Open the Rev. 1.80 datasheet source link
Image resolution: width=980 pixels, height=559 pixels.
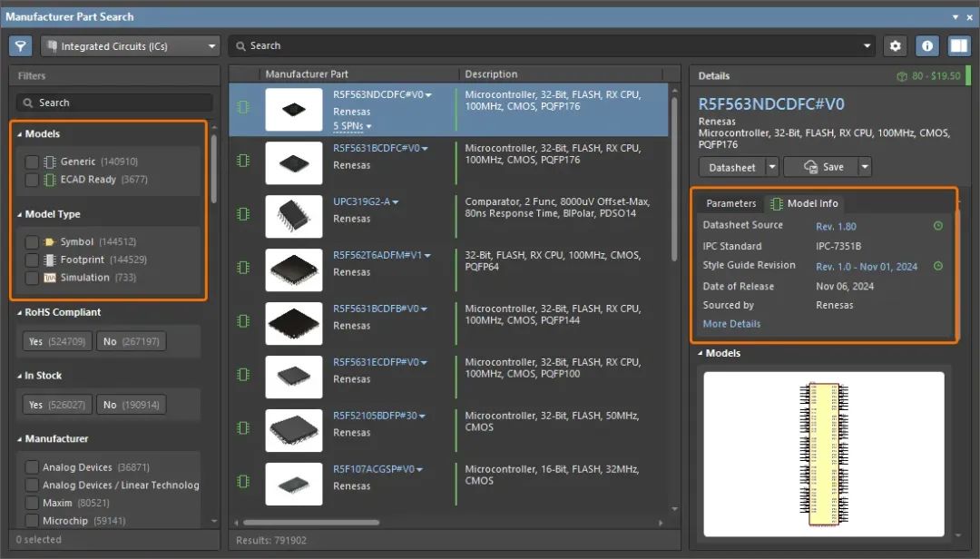tap(836, 226)
